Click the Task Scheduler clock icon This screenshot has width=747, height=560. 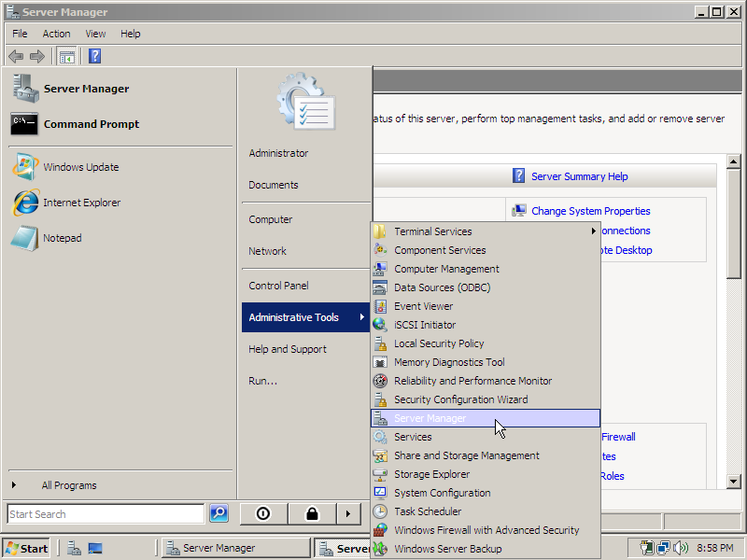pos(380,511)
